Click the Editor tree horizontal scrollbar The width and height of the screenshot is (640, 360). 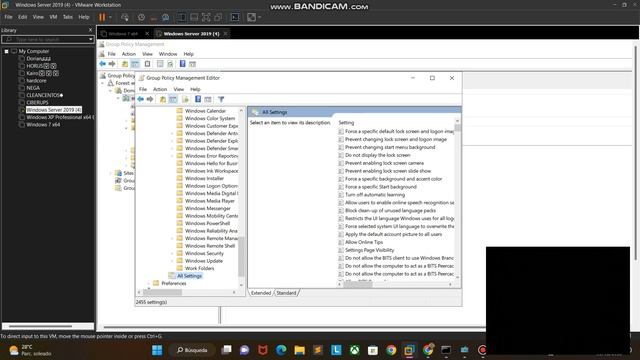click(162, 292)
